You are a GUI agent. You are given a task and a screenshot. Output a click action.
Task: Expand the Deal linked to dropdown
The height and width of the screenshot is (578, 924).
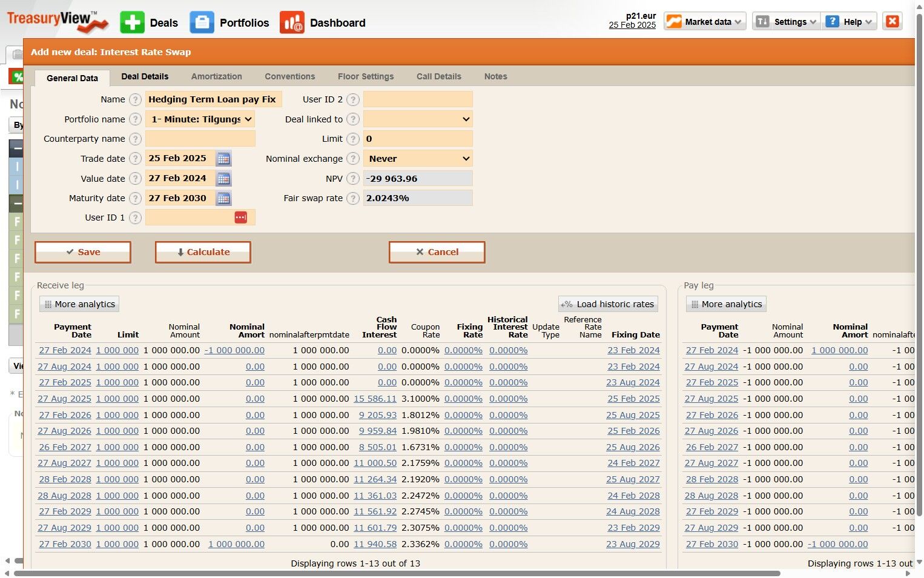[418, 119]
